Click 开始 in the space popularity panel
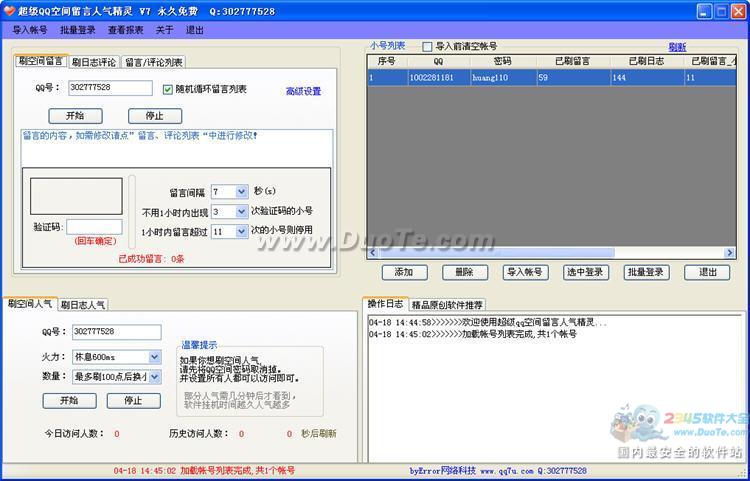 [69, 401]
